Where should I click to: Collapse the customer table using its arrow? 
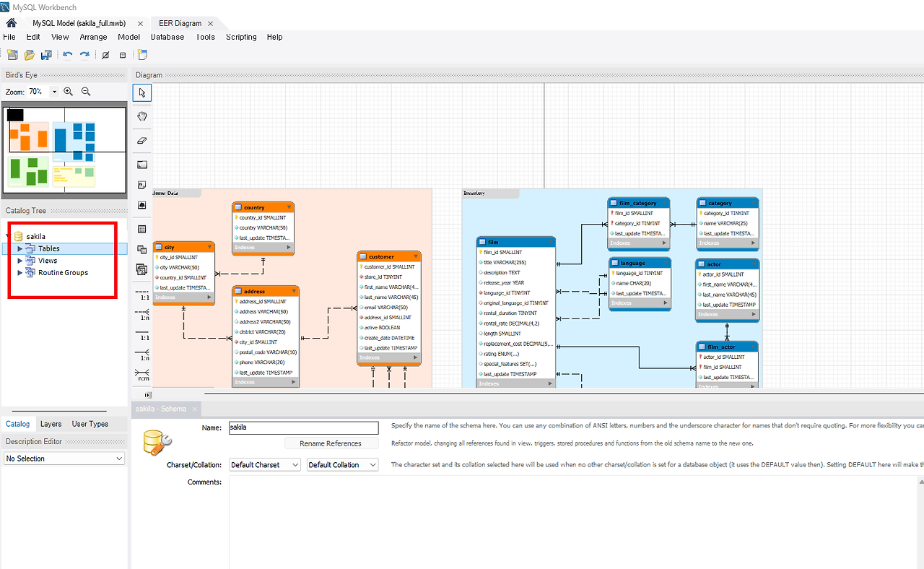point(416,256)
